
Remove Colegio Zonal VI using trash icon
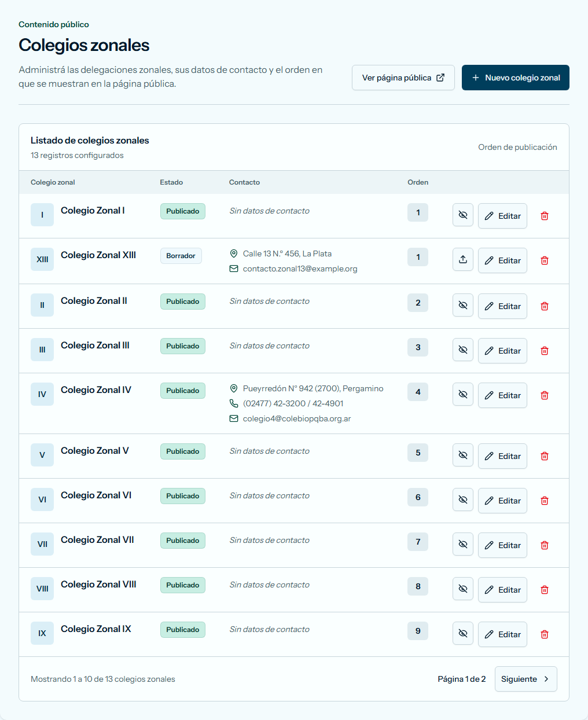pos(545,501)
